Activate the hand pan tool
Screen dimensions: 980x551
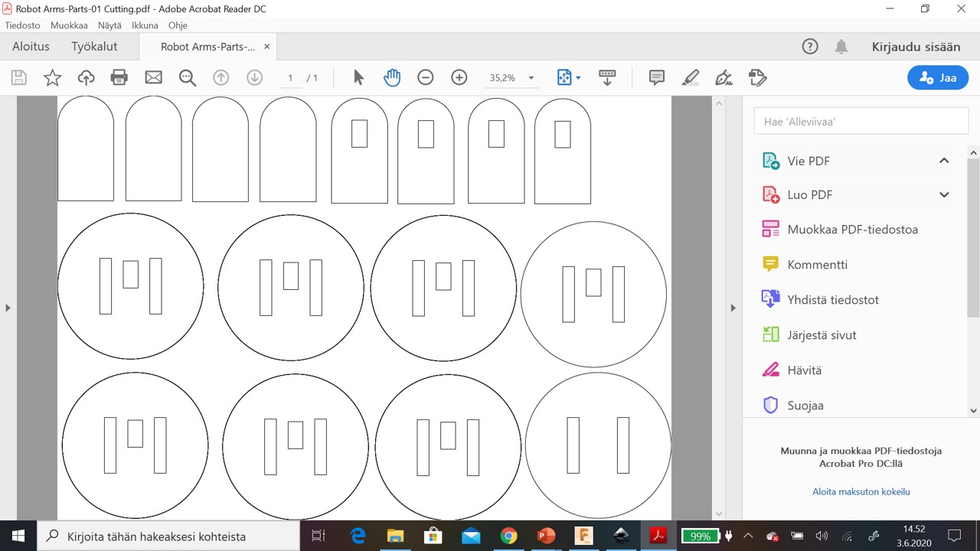point(392,77)
